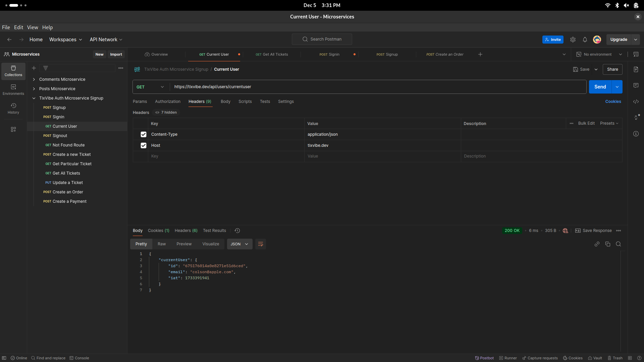Open the Upgrade dropdown arrow
This screenshot has width=644, height=362.
[636, 40]
